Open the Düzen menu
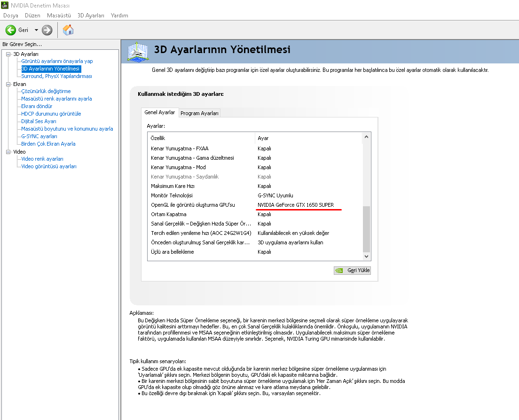Viewport: 519px width, 420px height. pos(32,16)
